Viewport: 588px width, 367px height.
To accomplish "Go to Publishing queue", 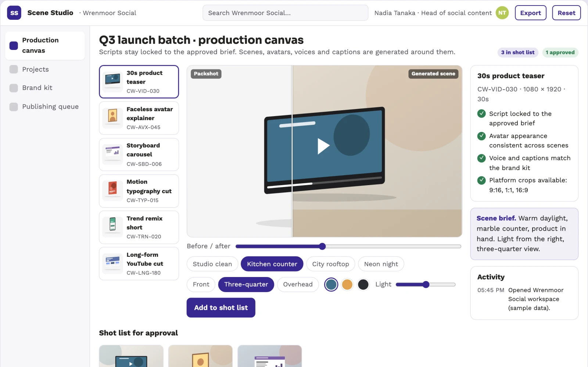I will 45,107.
